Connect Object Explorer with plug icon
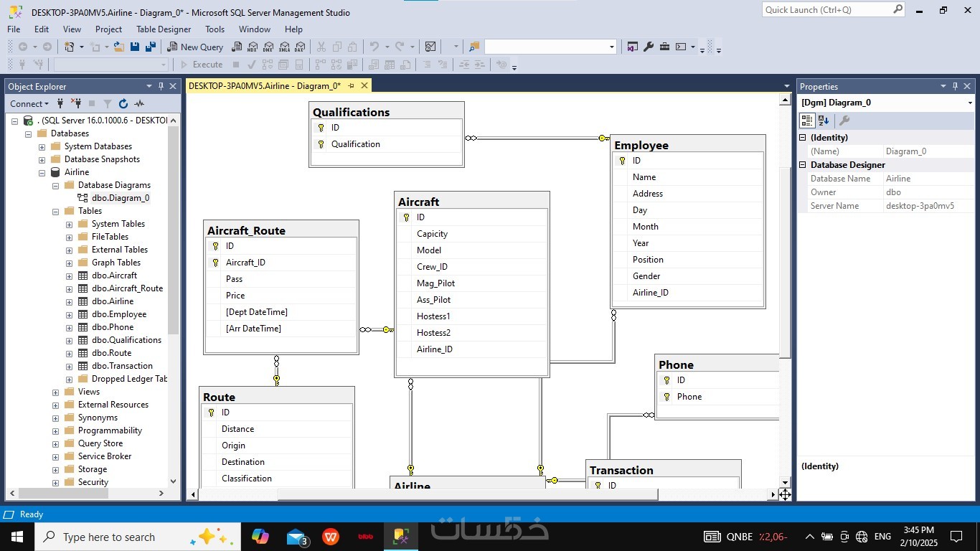This screenshot has height=551, width=980. click(60, 103)
